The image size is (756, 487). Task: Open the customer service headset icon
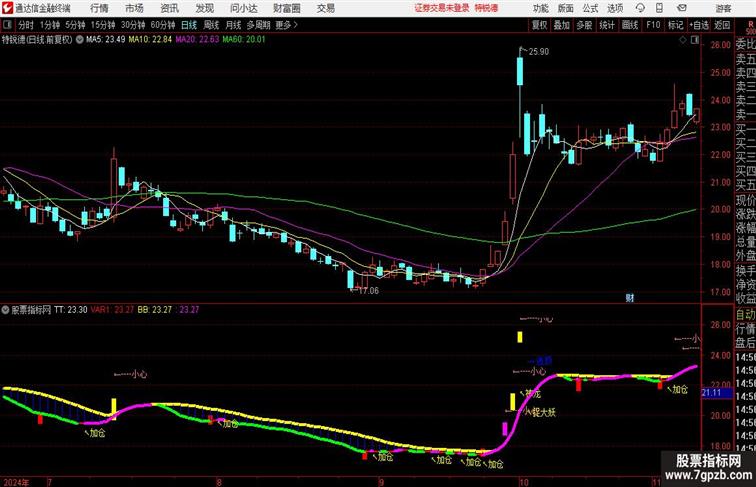pyautogui.click(x=640, y=8)
